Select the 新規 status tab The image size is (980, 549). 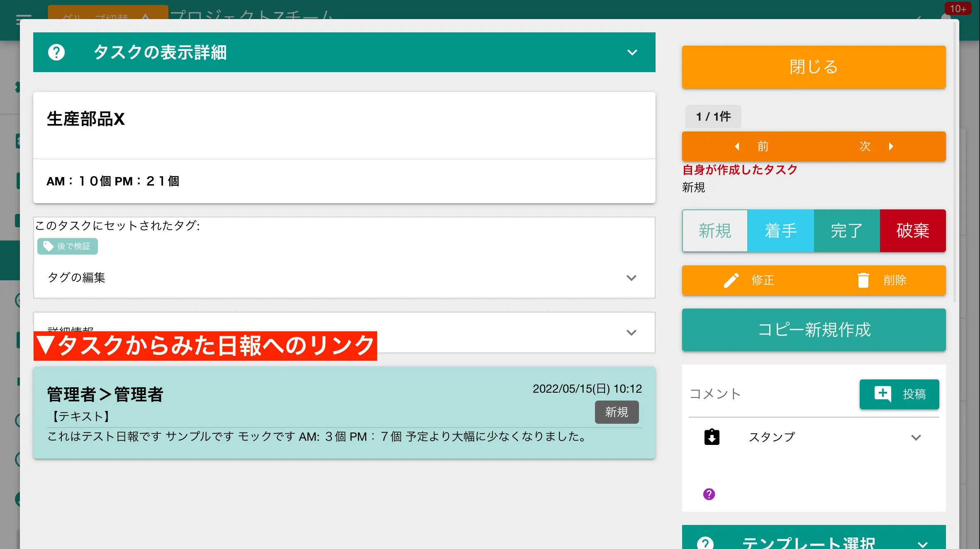point(714,231)
